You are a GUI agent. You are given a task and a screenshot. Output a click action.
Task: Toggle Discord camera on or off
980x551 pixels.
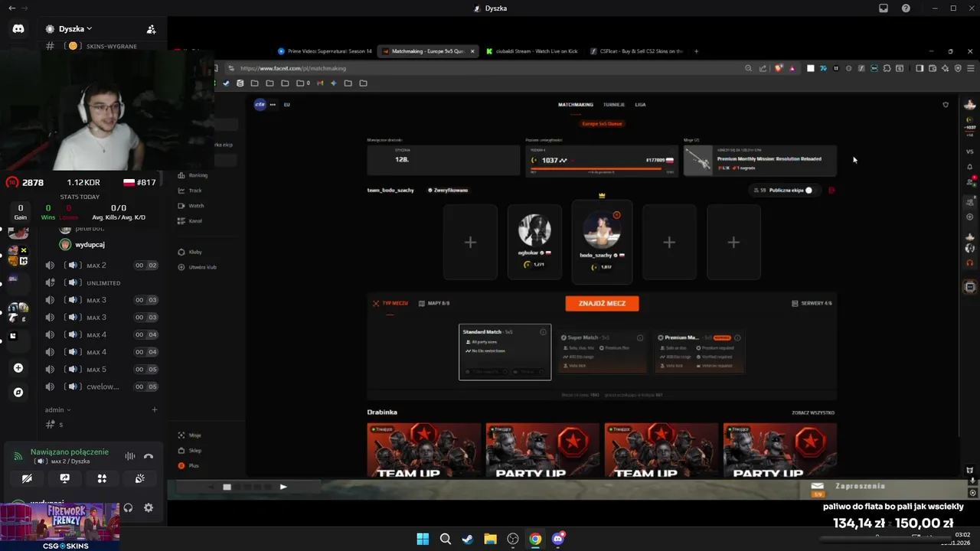[27, 478]
